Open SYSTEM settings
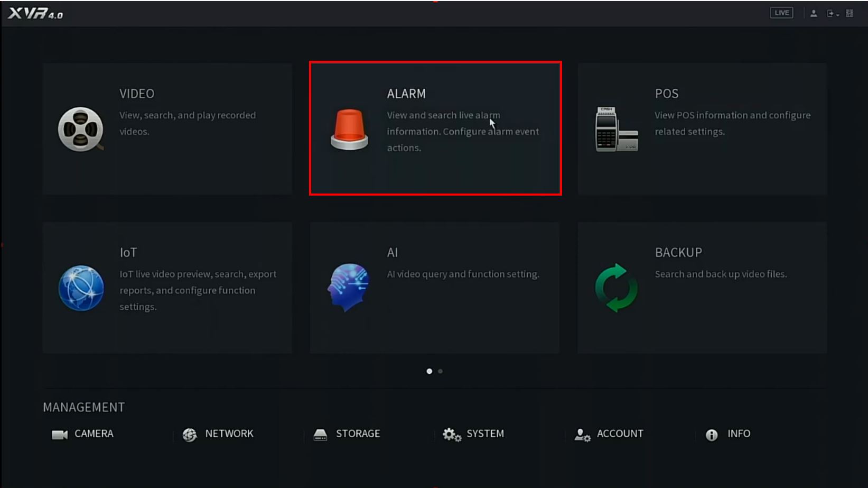Screen dimensions: 868x488 click(x=473, y=434)
